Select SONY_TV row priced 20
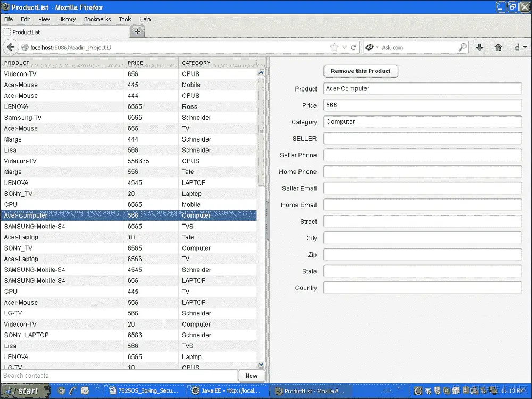Image resolution: width=532 pixels, height=399 pixels. click(x=129, y=194)
